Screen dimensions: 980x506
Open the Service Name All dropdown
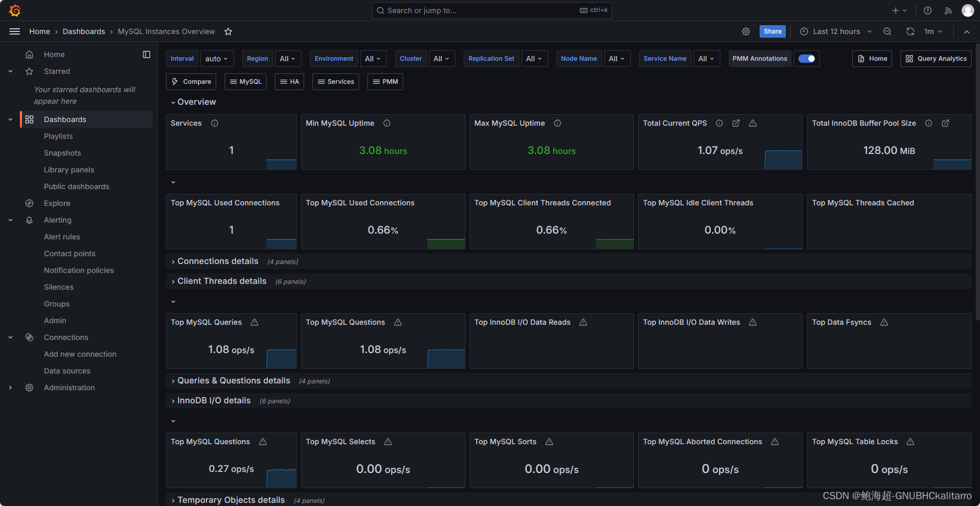[x=707, y=59]
